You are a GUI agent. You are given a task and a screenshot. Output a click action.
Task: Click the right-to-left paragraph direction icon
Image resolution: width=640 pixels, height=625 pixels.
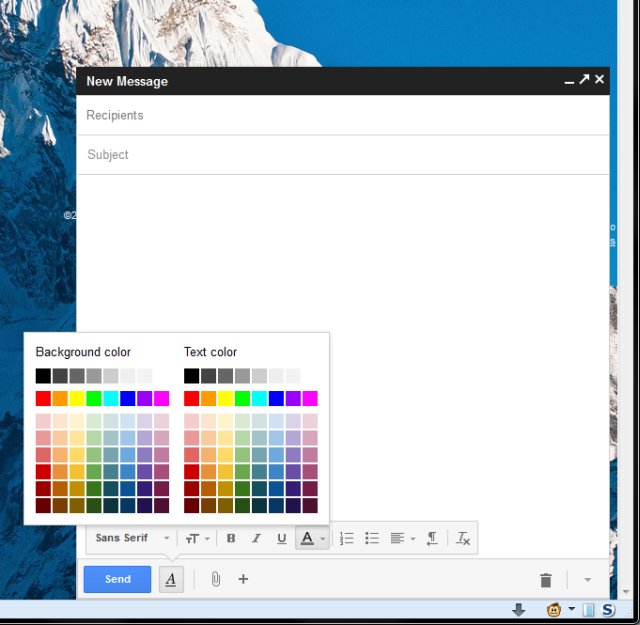pos(432,538)
